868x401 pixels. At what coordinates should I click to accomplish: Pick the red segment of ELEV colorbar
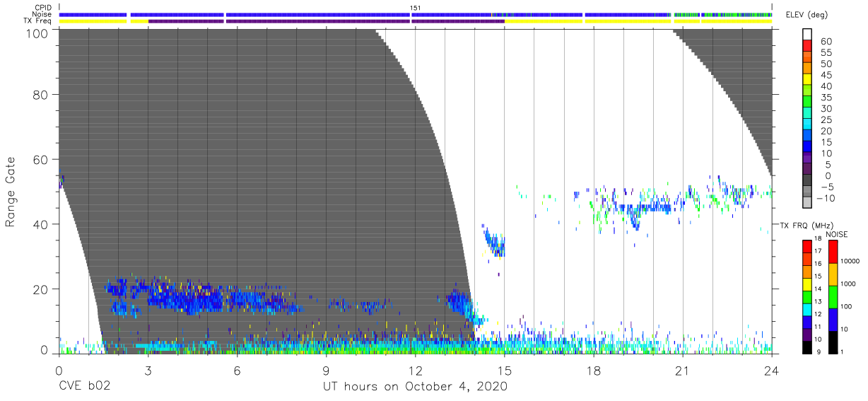(x=807, y=46)
